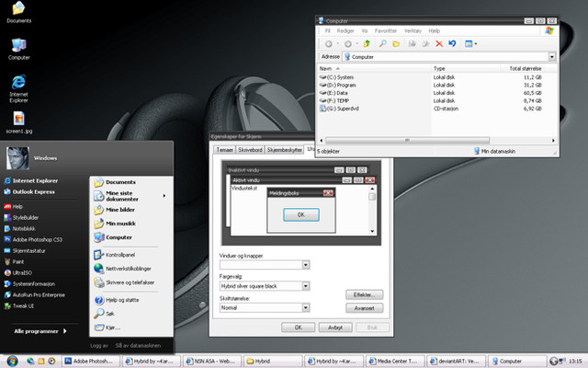Image resolution: width=588 pixels, height=368 pixels.
Task: Launch StyleBuilder from the Start menu
Action: (25, 217)
